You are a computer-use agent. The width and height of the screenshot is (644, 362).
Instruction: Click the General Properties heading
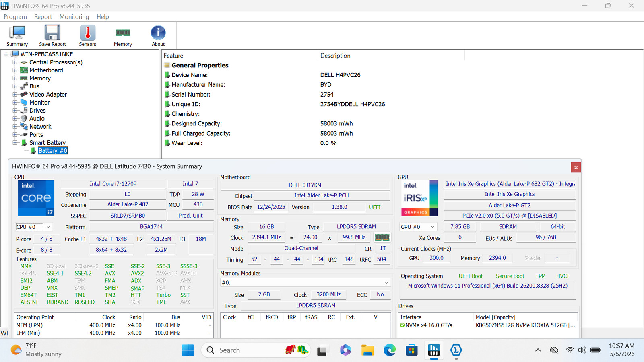click(x=200, y=65)
